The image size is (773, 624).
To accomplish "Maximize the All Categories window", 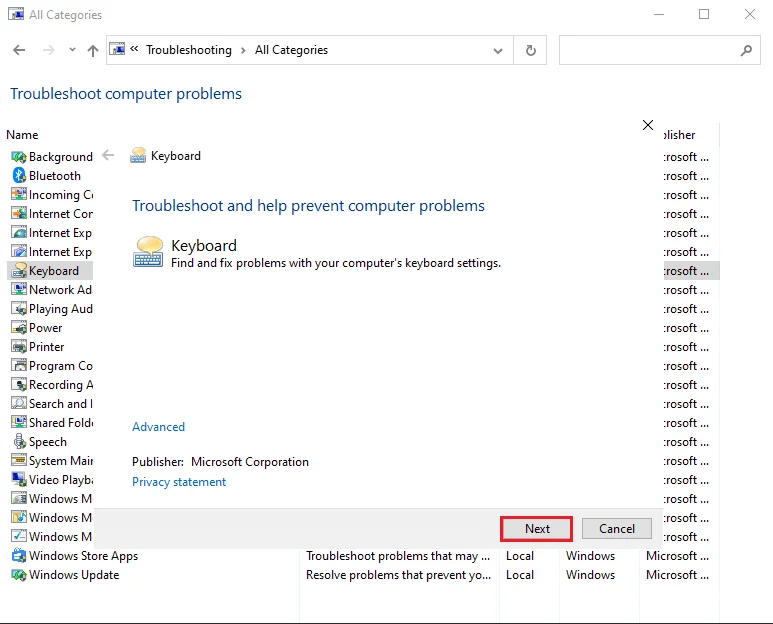I will (x=704, y=14).
